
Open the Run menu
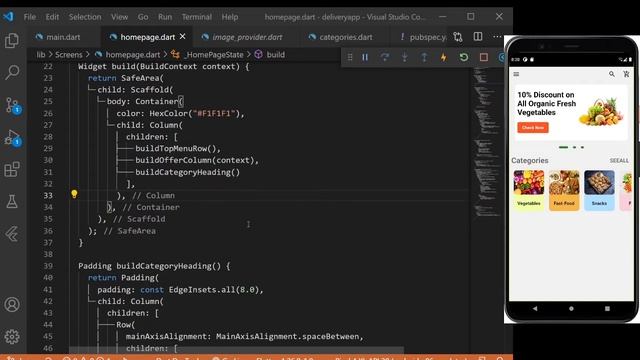tap(165, 17)
